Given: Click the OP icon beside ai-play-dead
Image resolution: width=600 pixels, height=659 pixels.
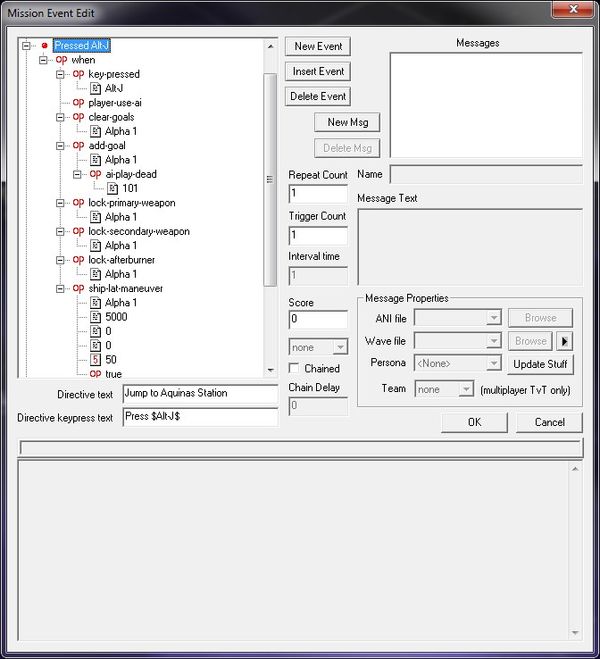Looking at the screenshot, I should click(x=95, y=174).
